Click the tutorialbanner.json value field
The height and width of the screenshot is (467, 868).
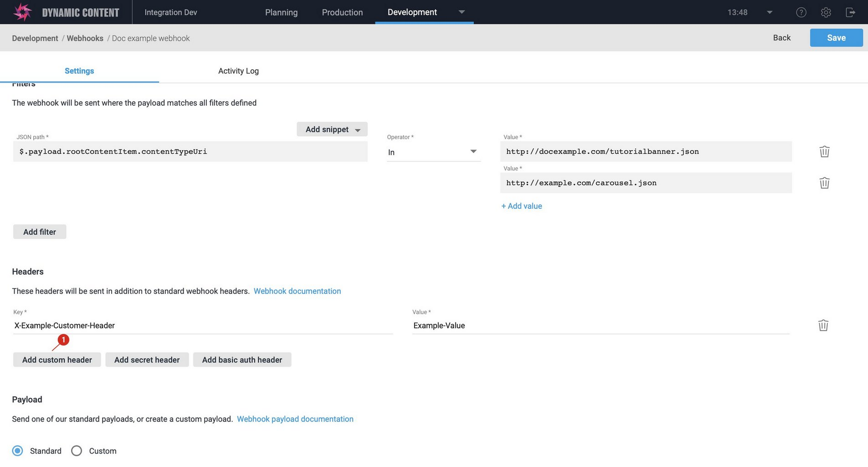click(646, 152)
